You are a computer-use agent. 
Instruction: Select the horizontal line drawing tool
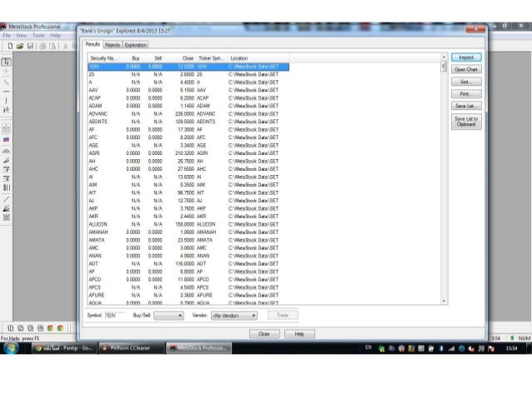pos(6,92)
